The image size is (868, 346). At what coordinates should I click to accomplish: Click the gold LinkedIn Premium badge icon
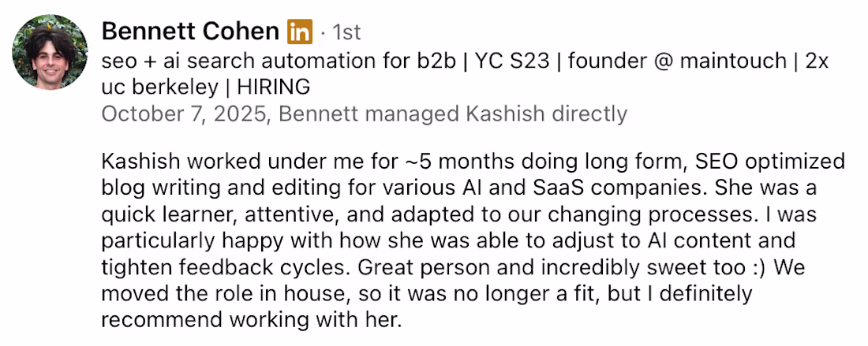click(x=299, y=32)
